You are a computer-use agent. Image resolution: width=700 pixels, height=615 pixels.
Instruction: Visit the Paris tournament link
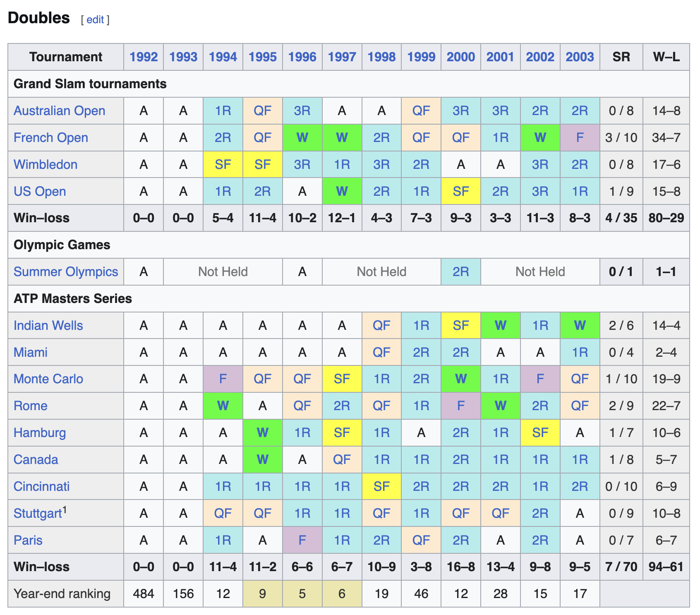pos(28,541)
